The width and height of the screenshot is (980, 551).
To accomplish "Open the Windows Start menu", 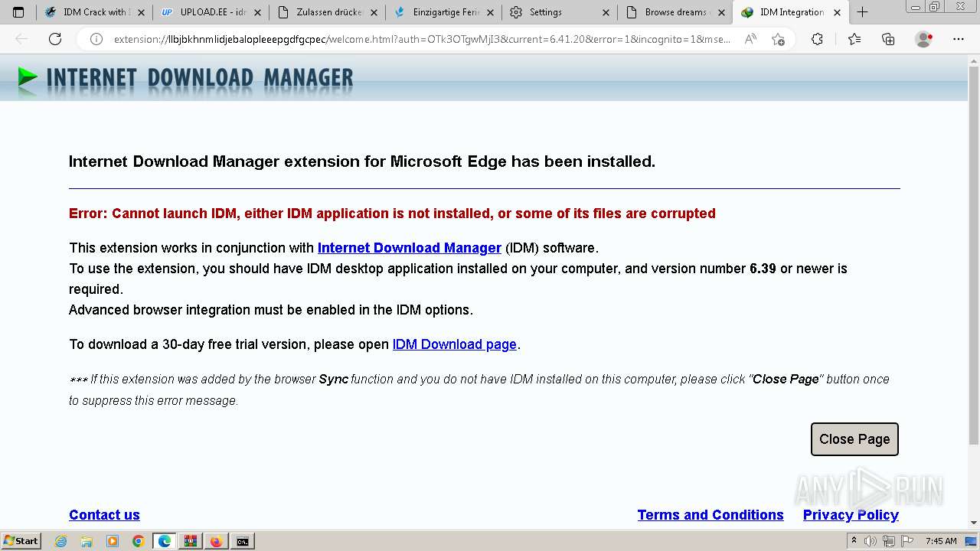I will click(21, 541).
